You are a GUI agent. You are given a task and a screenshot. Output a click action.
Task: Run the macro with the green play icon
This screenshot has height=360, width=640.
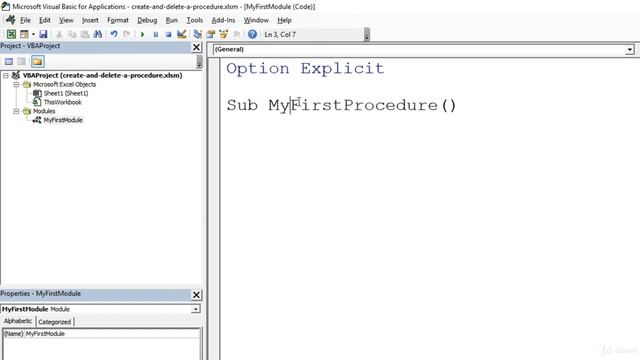(x=142, y=34)
